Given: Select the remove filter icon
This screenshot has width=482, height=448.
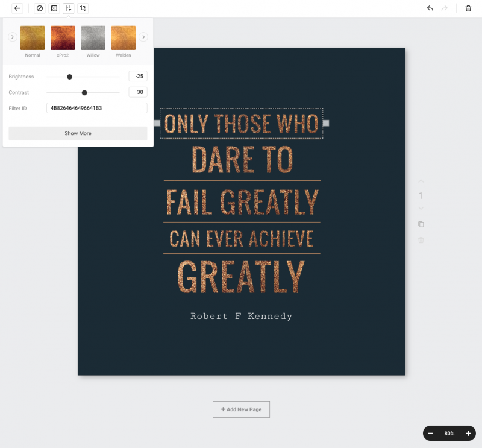Looking at the screenshot, I should [39, 8].
